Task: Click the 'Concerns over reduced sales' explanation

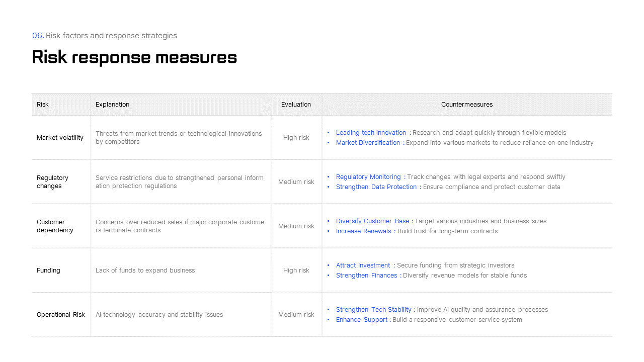Action: (x=180, y=226)
